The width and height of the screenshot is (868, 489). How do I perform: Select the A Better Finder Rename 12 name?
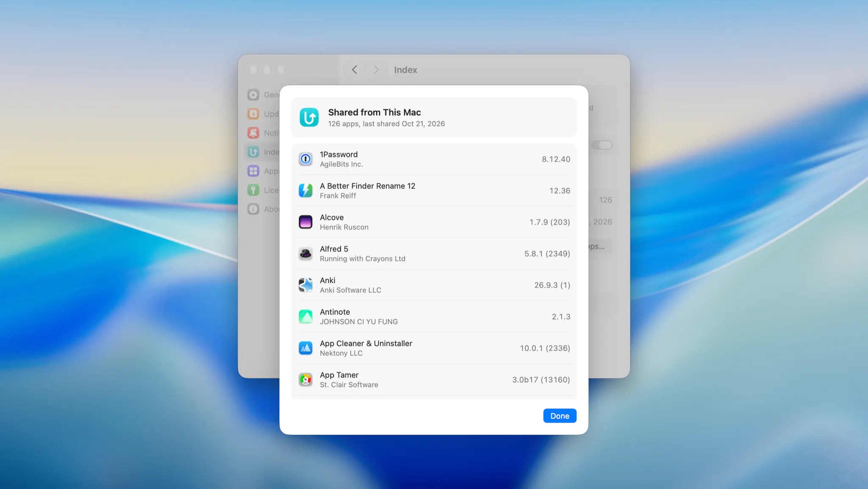pos(367,186)
